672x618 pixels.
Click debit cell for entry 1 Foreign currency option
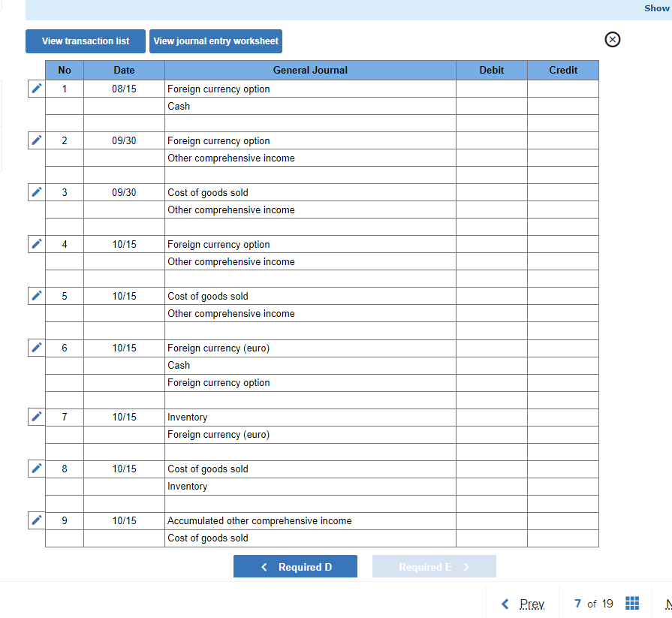click(x=492, y=89)
